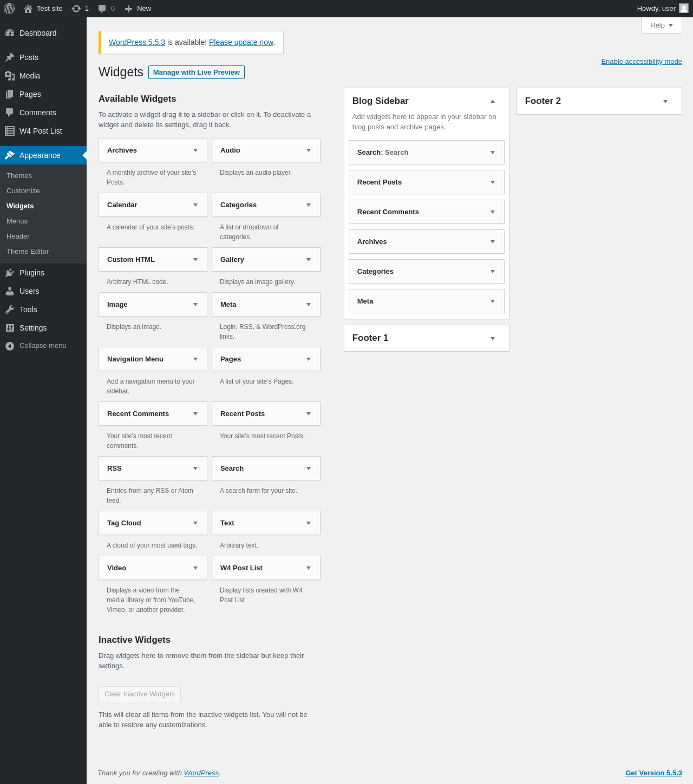Click the WordPress footer link
Image resolution: width=693 pixels, height=784 pixels.
[201, 773]
